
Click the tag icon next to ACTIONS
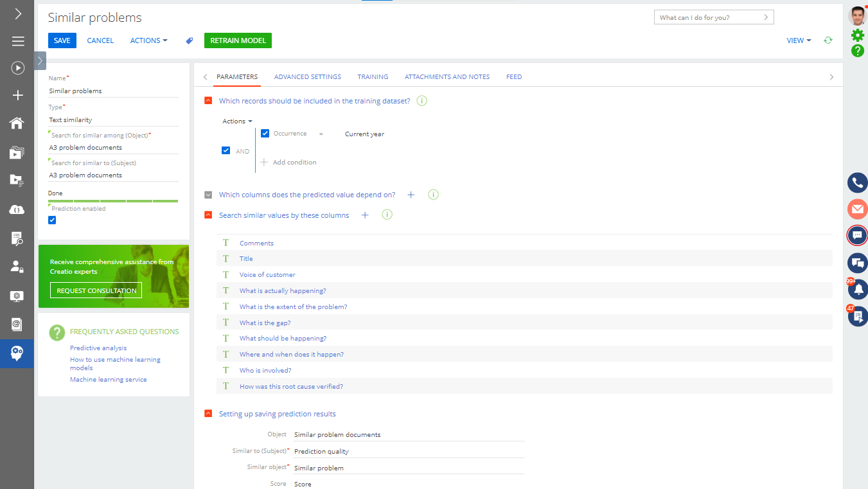(189, 40)
